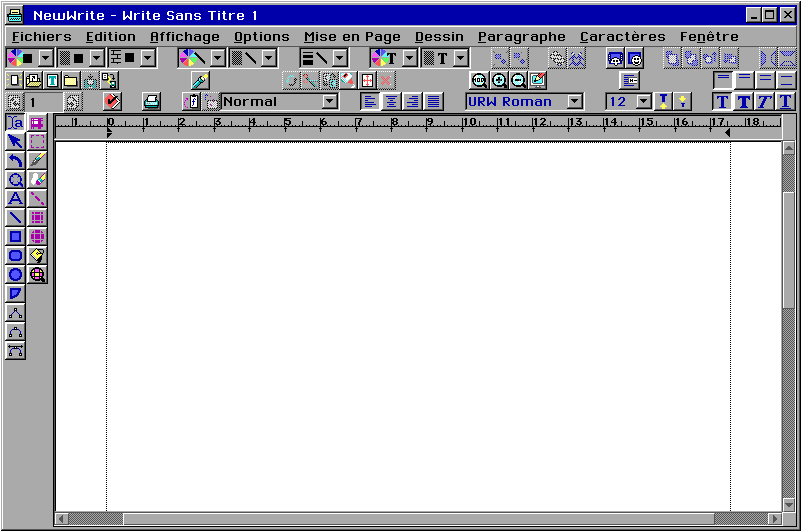Image resolution: width=802 pixels, height=532 pixels.
Task: Select the magenta dotted line tool
Action: tap(37, 198)
